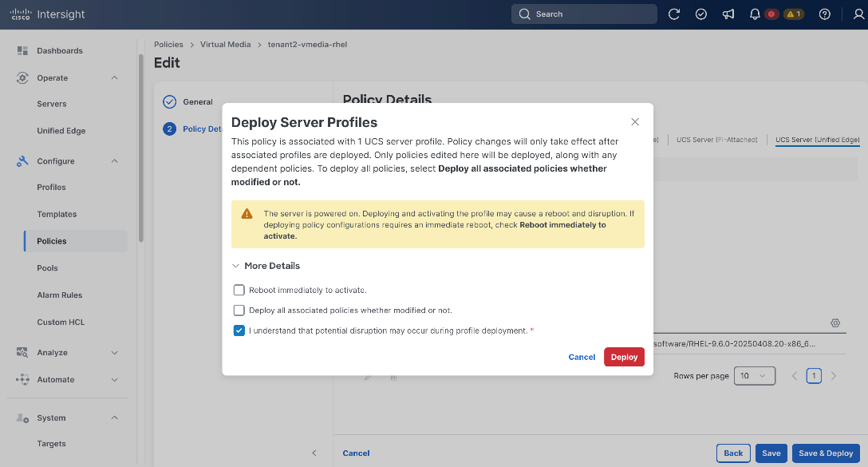Click in the Search input field

[584, 14]
